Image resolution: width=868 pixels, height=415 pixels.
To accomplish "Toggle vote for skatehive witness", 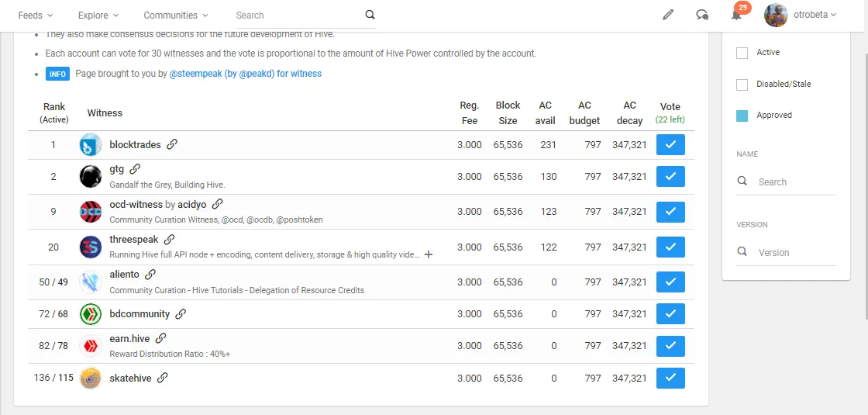I will pos(670,378).
